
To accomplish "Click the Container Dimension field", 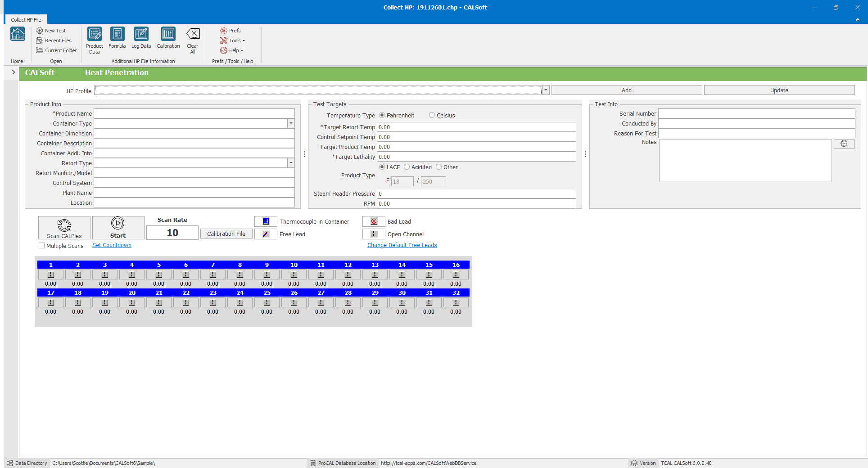I will click(x=194, y=133).
